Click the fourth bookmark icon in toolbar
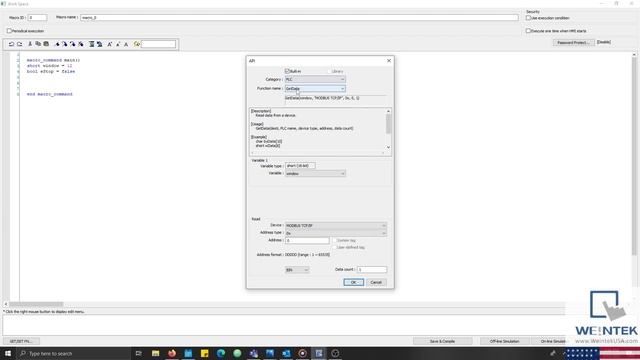The height and width of the screenshot is (360, 640). (x=81, y=44)
